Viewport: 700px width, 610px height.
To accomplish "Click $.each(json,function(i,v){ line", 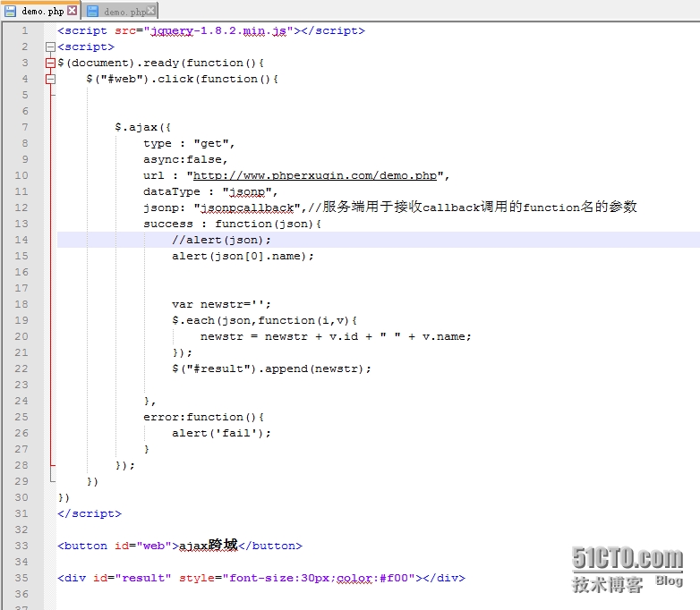I will click(x=264, y=320).
